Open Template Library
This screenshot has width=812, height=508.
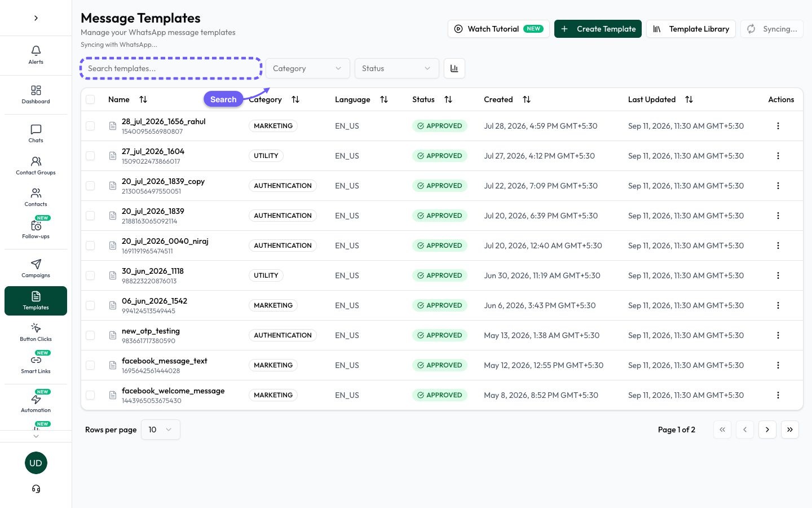[691, 29]
